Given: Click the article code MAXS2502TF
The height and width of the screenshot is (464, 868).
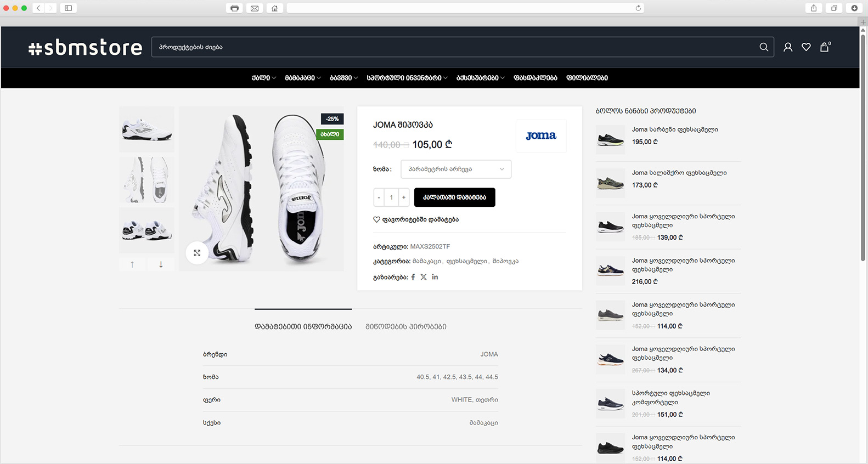Looking at the screenshot, I should [430, 247].
